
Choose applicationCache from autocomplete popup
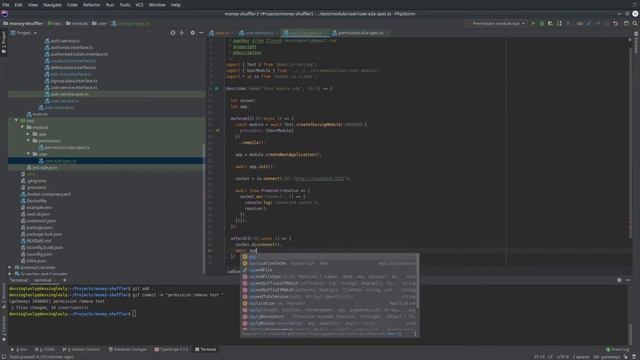[329, 263]
